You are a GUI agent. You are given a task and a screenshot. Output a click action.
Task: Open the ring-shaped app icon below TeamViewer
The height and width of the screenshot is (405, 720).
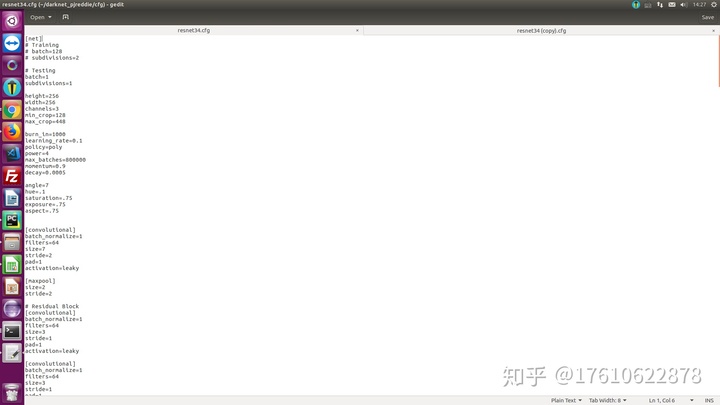(12, 66)
